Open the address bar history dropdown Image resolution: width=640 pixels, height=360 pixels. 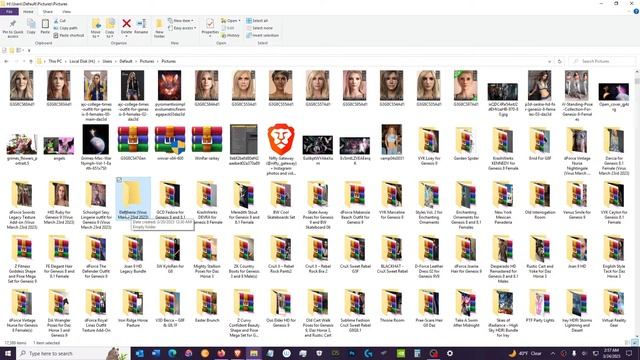[549, 61]
